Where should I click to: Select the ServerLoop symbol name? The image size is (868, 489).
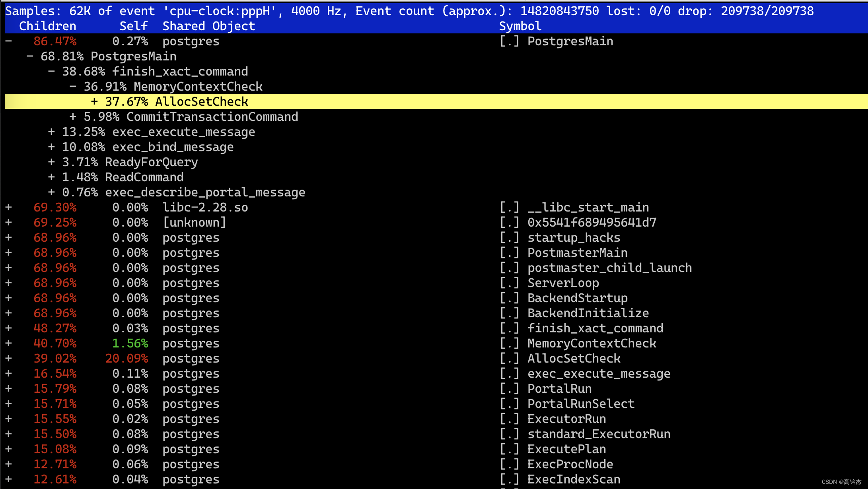coord(563,283)
